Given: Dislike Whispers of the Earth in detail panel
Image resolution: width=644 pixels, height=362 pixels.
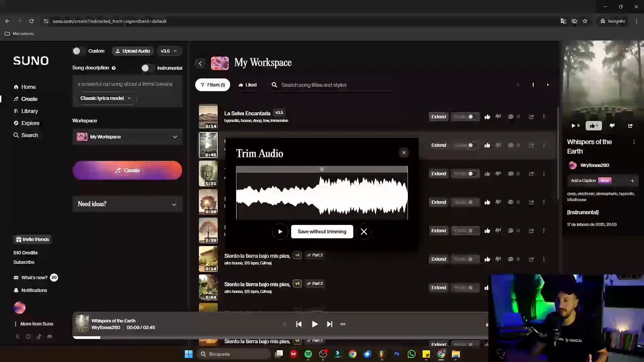Looking at the screenshot, I should (x=612, y=126).
